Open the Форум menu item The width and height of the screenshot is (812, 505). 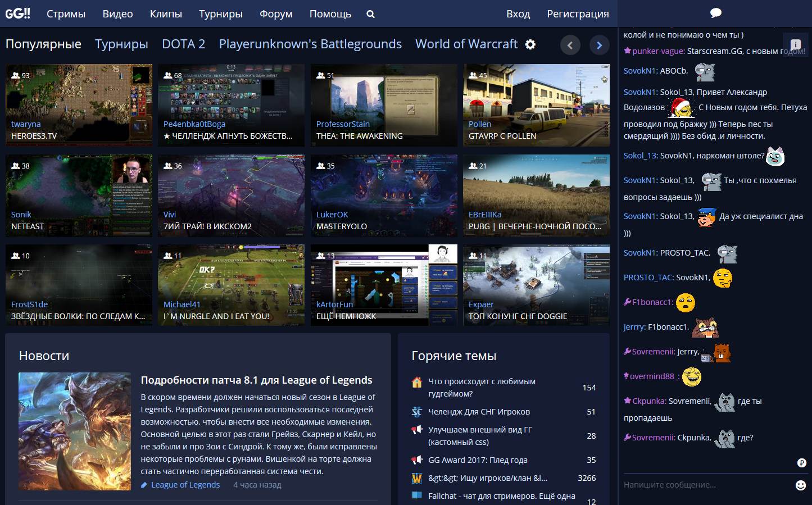275,13
